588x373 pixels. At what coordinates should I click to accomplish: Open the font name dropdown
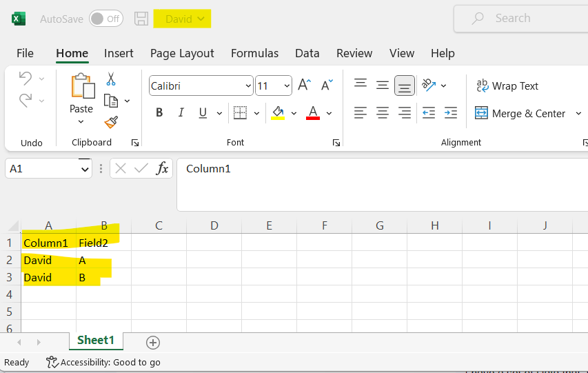(249, 86)
